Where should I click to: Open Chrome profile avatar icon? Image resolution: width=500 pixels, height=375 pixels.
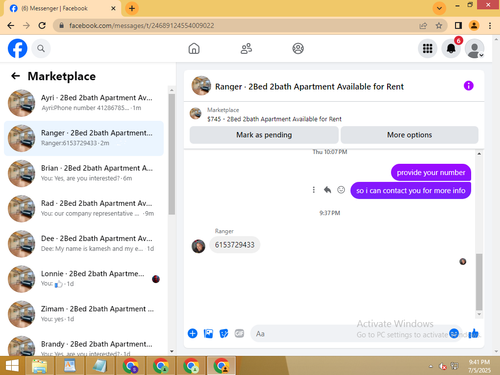pyautogui.click(x=474, y=26)
